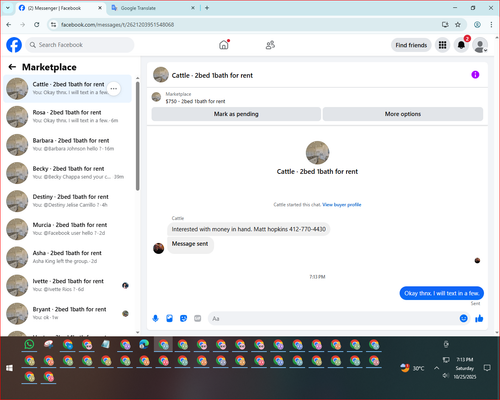
Task: Switch to the Google Translate tab
Action: pos(153,8)
